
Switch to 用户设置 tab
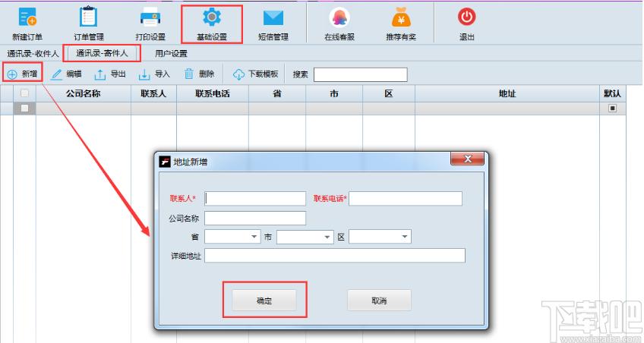pyautogui.click(x=171, y=53)
